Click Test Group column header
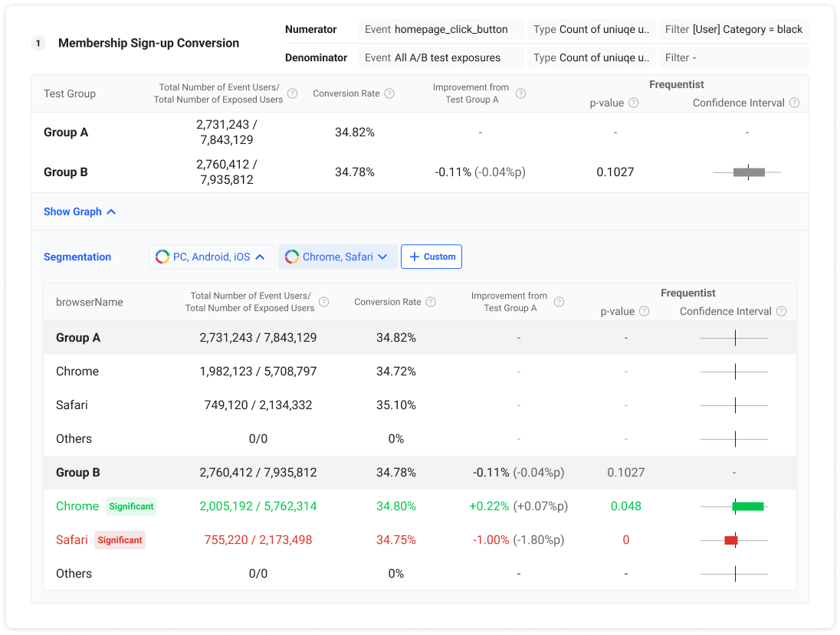840x635 pixels. coord(70,93)
